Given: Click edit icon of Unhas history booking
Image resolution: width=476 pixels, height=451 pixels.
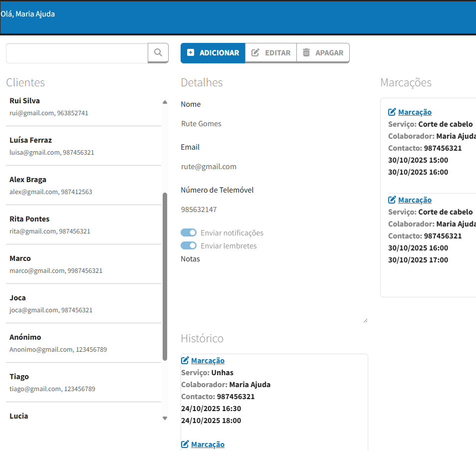Looking at the screenshot, I should pos(185,361).
